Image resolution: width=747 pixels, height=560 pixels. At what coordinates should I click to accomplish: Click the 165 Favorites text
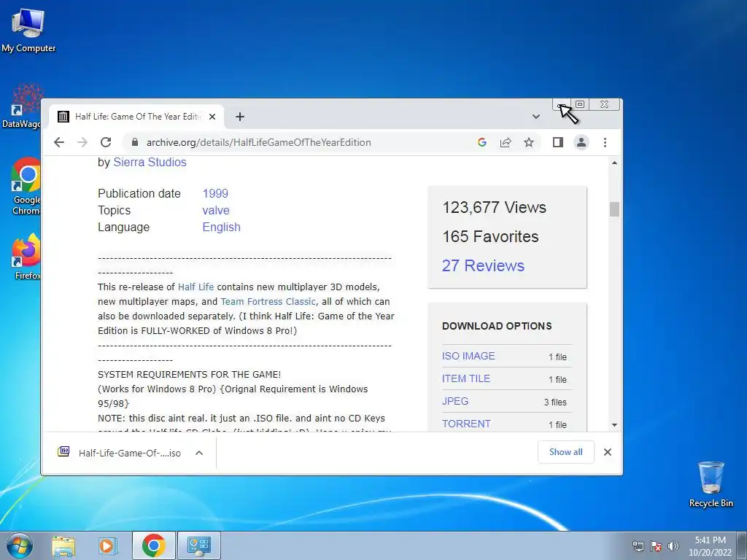pyautogui.click(x=490, y=237)
